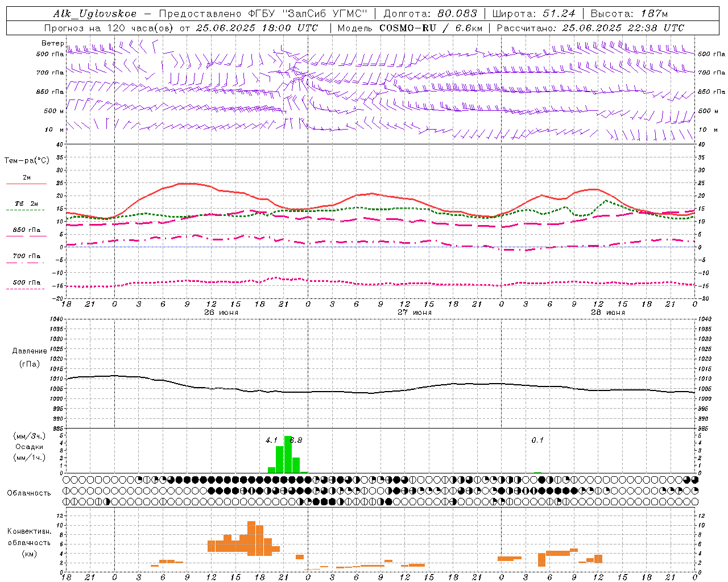This screenshot has height=582, width=728.
Task: Click the forecast start 25.06.2025 18:00 UTC
Action: [257, 28]
